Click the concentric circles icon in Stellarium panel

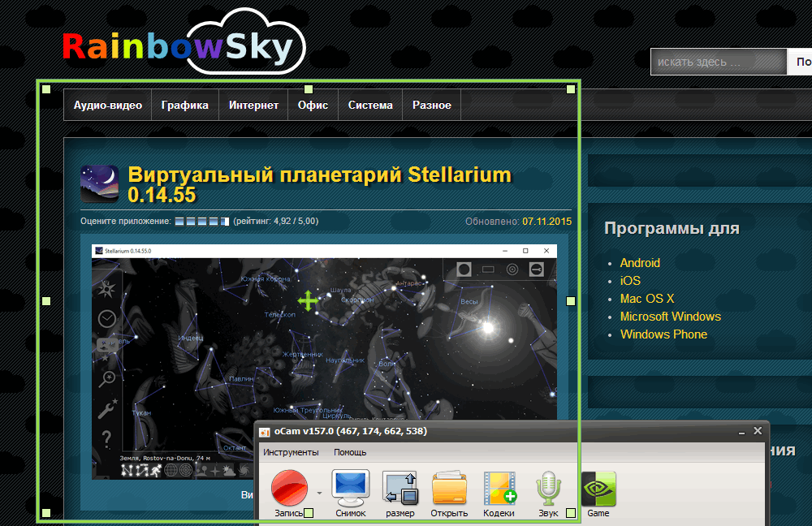pos(512,269)
